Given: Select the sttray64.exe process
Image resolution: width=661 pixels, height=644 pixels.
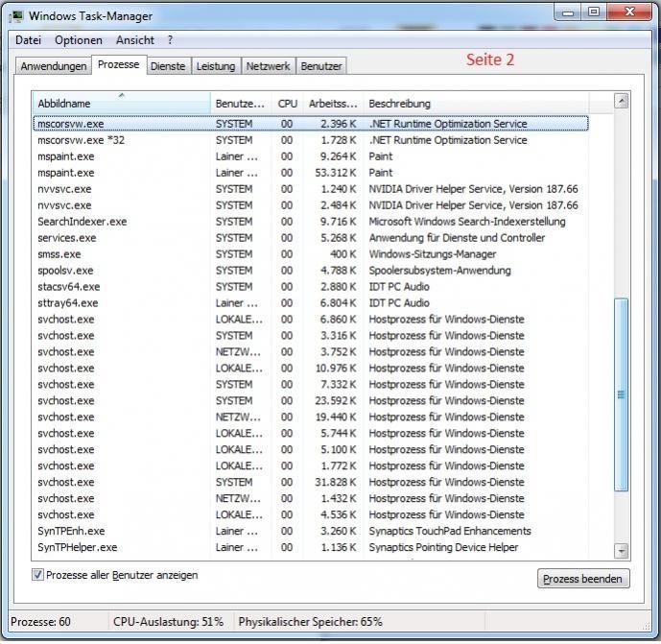Looking at the screenshot, I should click(x=311, y=303).
